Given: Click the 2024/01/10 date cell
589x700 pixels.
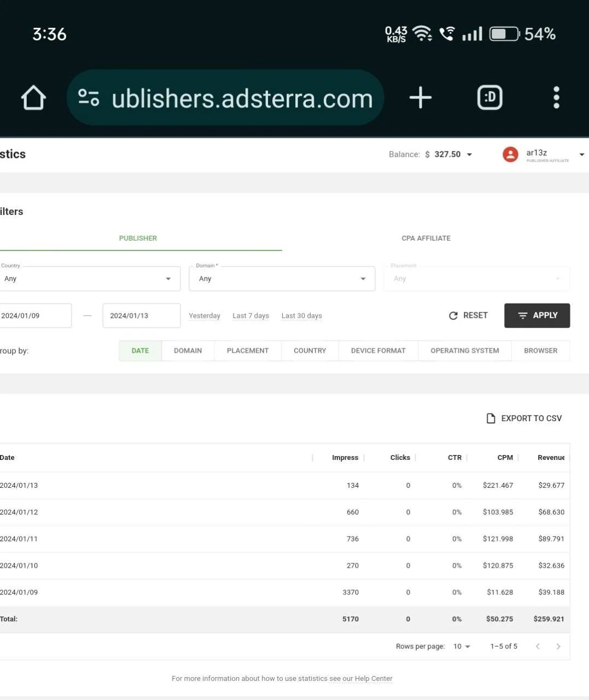Looking at the screenshot, I should tap(19, 566).
